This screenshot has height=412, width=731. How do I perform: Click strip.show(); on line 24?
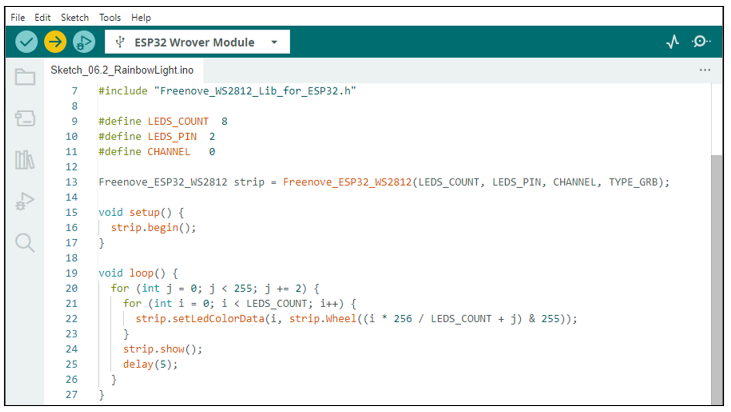pos(163,349)
